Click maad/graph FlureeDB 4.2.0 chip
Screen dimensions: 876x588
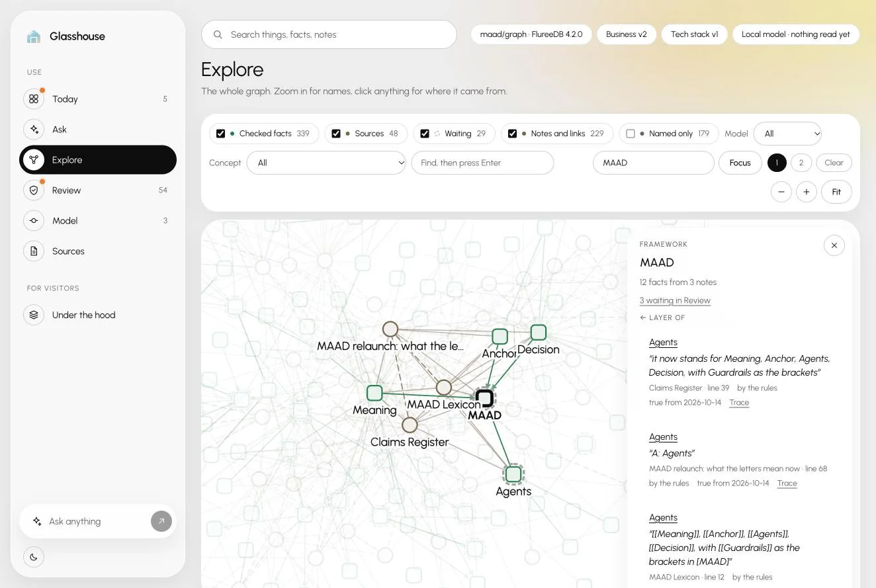[531, 34]
